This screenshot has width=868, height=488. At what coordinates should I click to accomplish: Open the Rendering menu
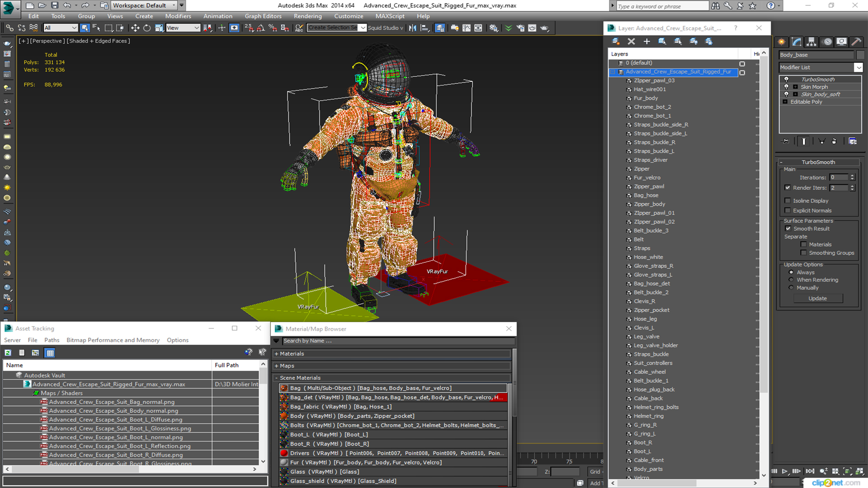point(308,16)
